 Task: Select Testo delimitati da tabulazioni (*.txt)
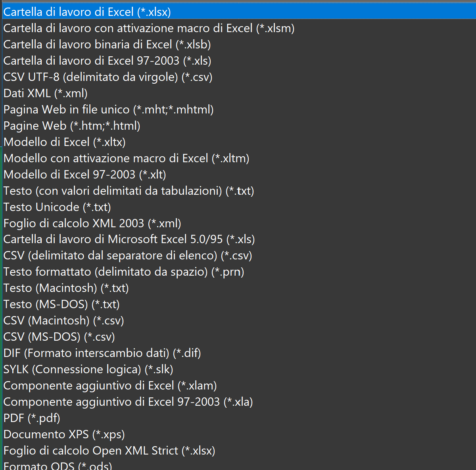(x=239, y=191)
